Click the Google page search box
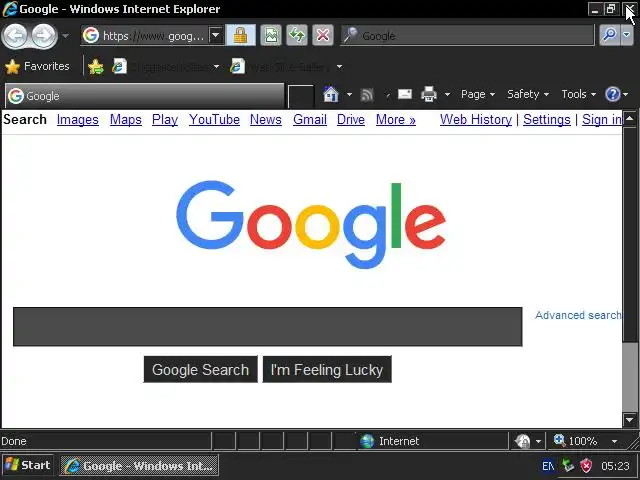Screen dimensions: 640x480 click(x=268, y=327)
